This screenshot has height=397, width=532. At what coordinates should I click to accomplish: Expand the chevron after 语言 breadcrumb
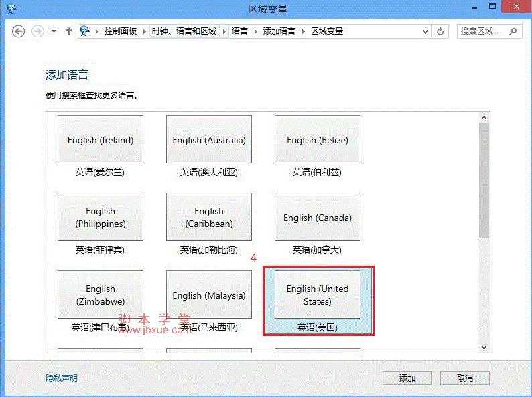pyautogui.click(x=255, y=31)
